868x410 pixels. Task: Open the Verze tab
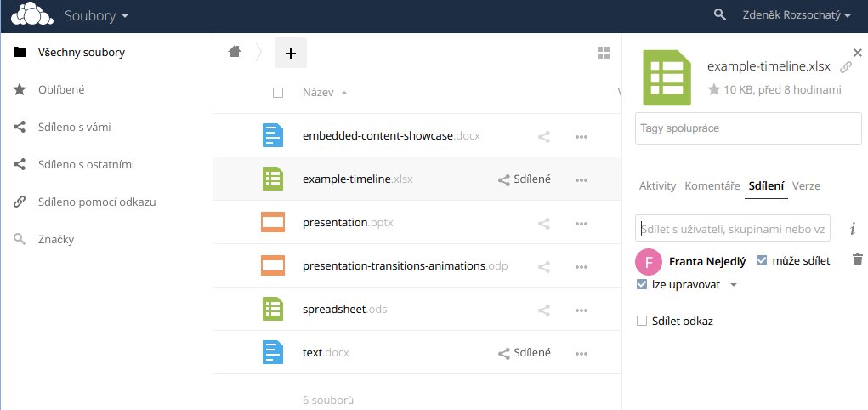pyautogui.click(x=806, y=185)
